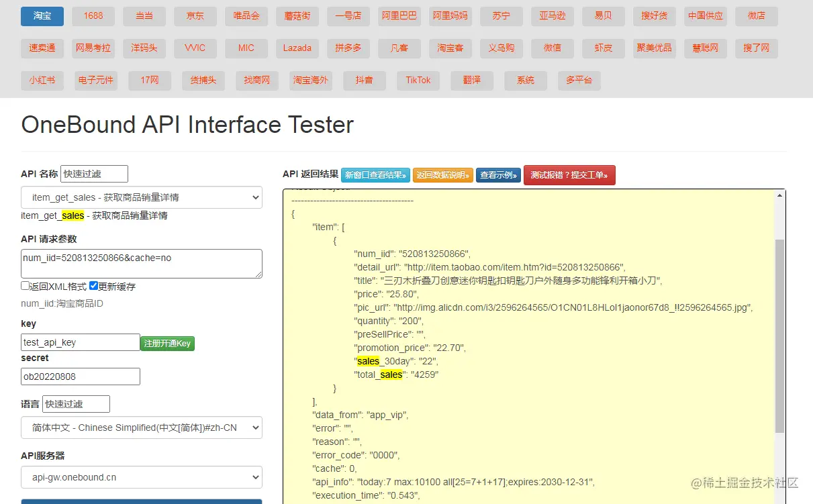This screenshot has height=504, width=813.
Task: Open the 淘宝海外 tab
Action: click(311, 81)
